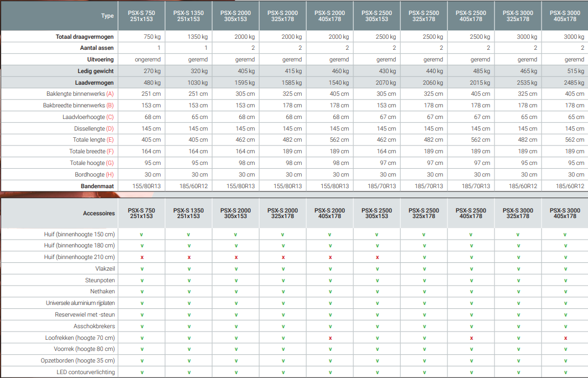This screenshot has height=378, width=588.
Task: Click green check for Opzetborden under PSX-S 3000 405x178
Action: pos(565,361)
